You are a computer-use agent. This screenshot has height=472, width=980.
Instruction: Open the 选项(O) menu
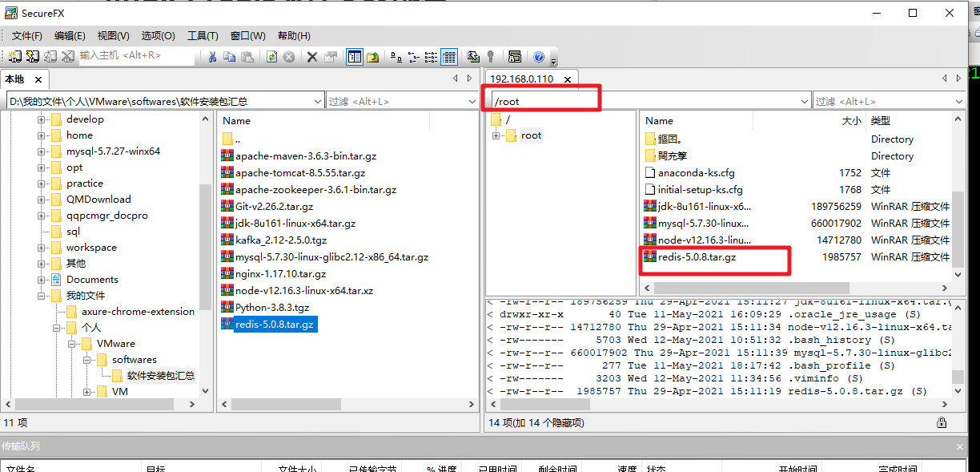(158, 36)
